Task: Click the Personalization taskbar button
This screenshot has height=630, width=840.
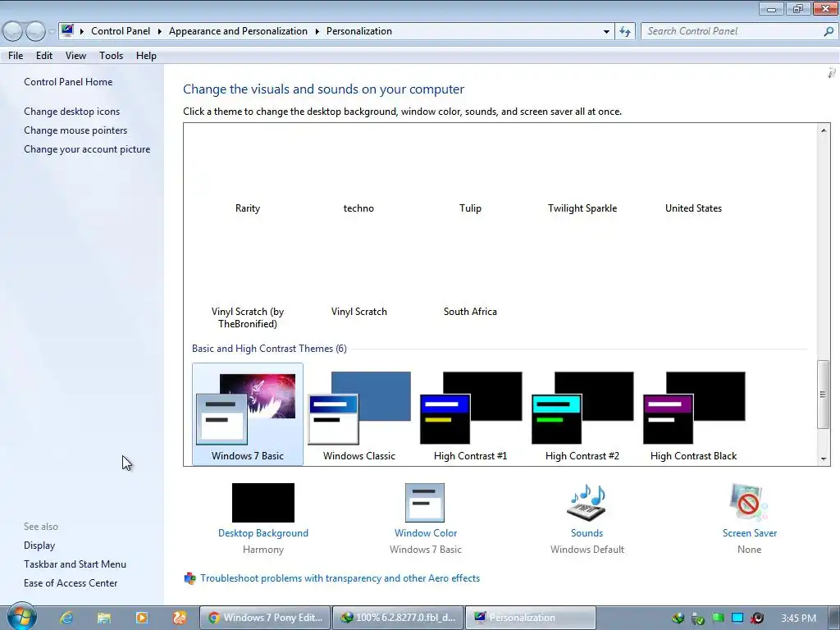Action: tap(531, 618)
